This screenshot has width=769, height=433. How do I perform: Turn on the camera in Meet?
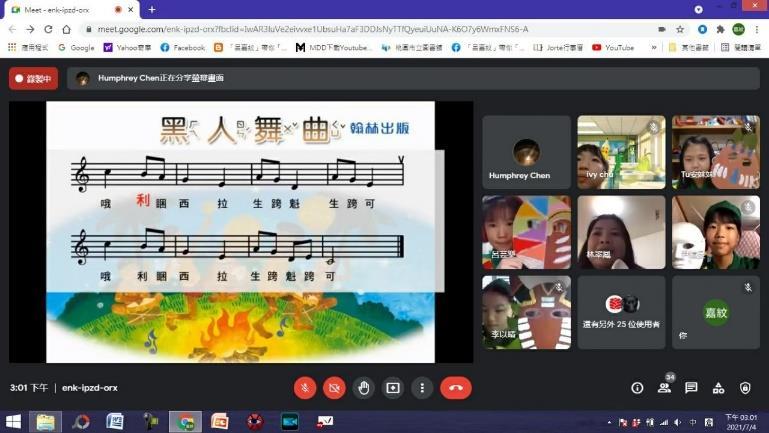click(x=334, y=388)
